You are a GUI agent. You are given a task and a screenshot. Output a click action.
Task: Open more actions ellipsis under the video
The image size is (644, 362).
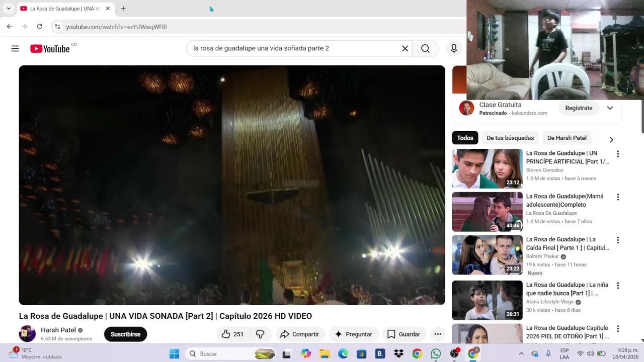pos(438,334)
